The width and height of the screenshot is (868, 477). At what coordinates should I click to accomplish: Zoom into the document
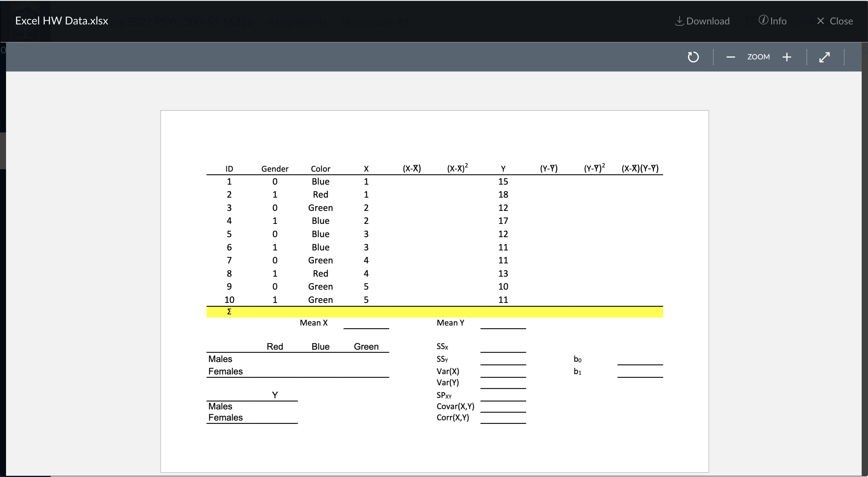(787, 57)
